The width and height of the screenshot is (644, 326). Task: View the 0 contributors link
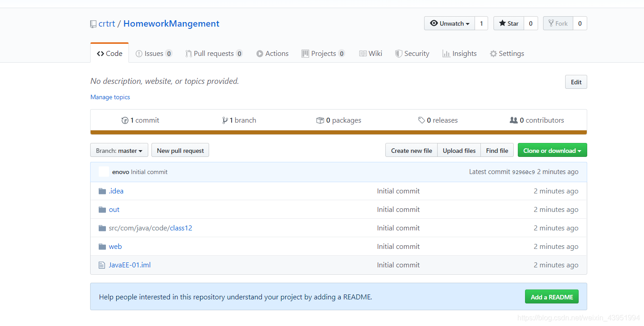pyautogui.click(x=537, y=120)
